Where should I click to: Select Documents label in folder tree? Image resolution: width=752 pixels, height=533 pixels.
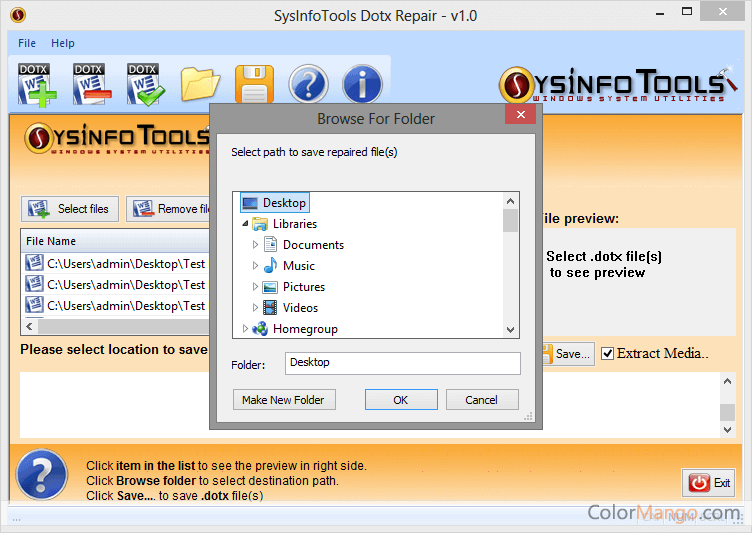(313, 245)
